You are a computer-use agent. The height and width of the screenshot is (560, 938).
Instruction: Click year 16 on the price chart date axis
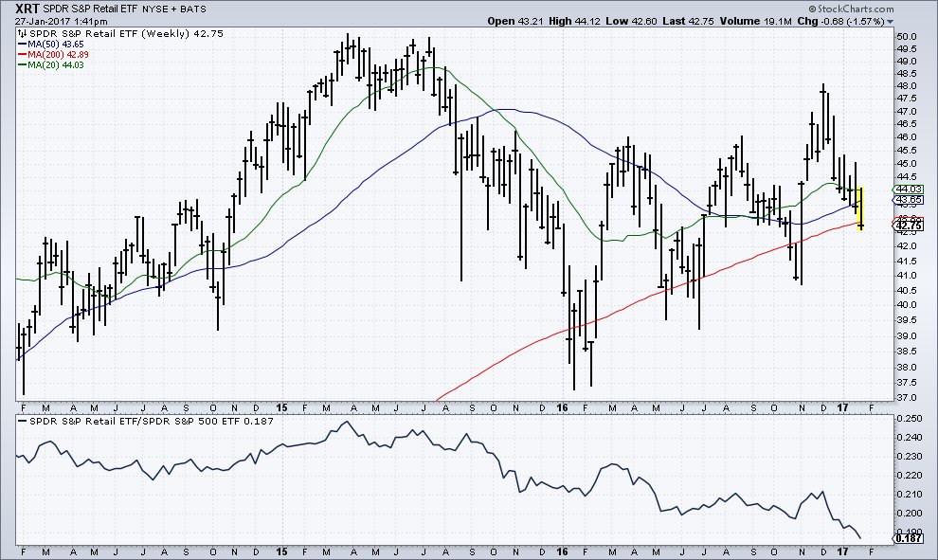562,408
